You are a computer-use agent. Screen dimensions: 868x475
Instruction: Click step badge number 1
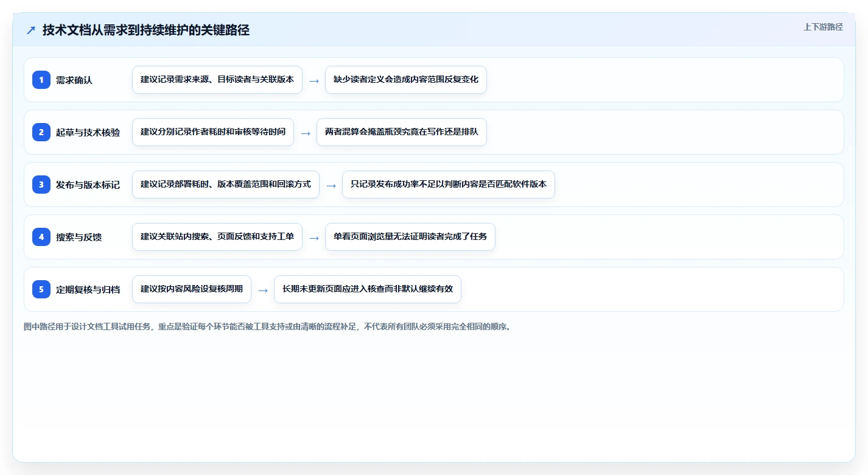41,80
